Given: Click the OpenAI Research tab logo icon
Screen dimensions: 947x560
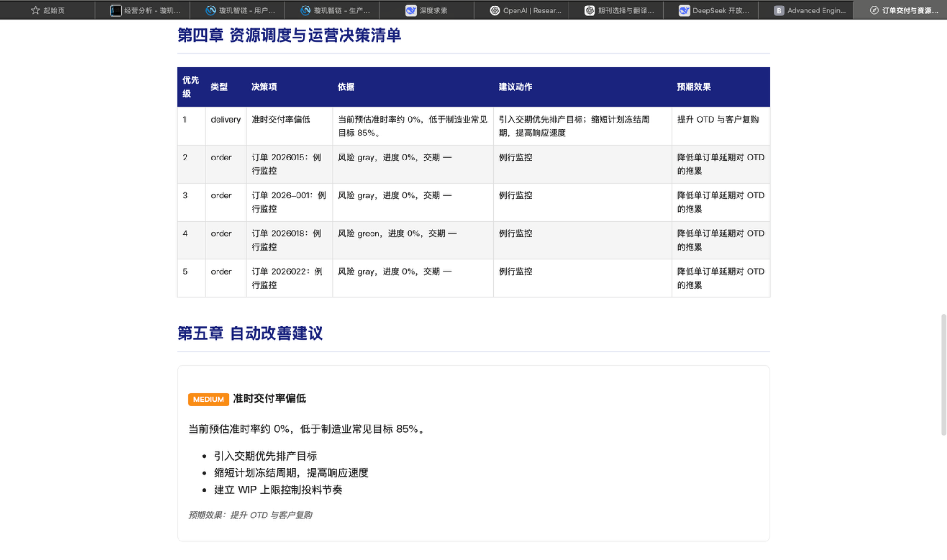Looking at the screenshot, I should 495,10.
